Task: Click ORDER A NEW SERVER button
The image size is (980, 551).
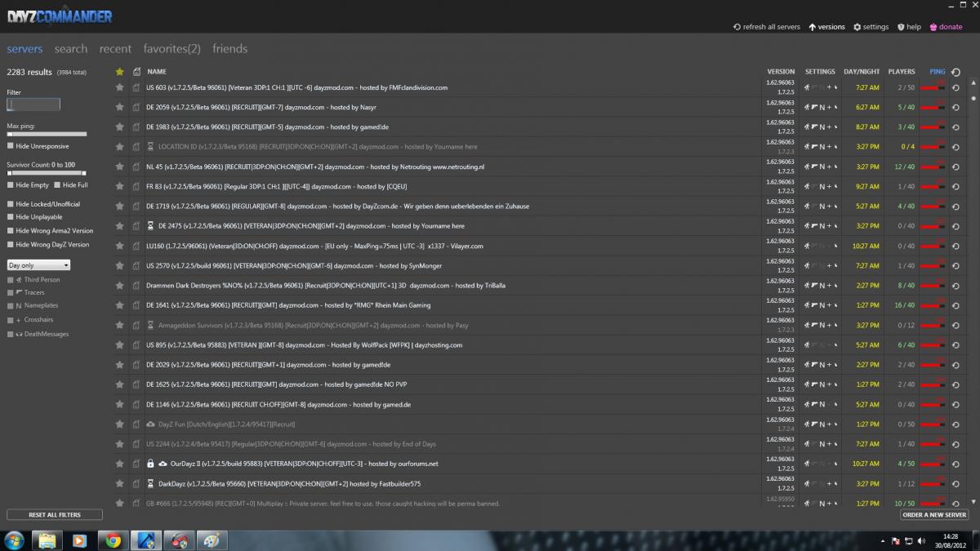Action: point(934,515)
